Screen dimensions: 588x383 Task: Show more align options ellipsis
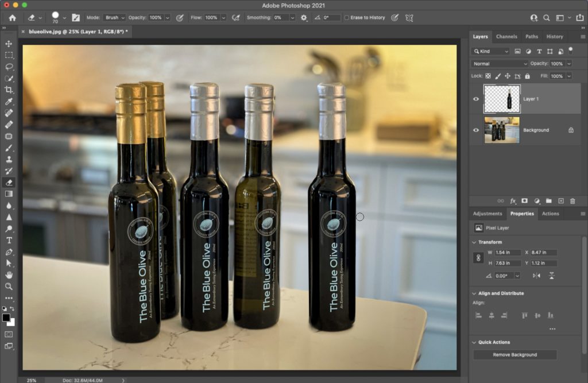552,329
